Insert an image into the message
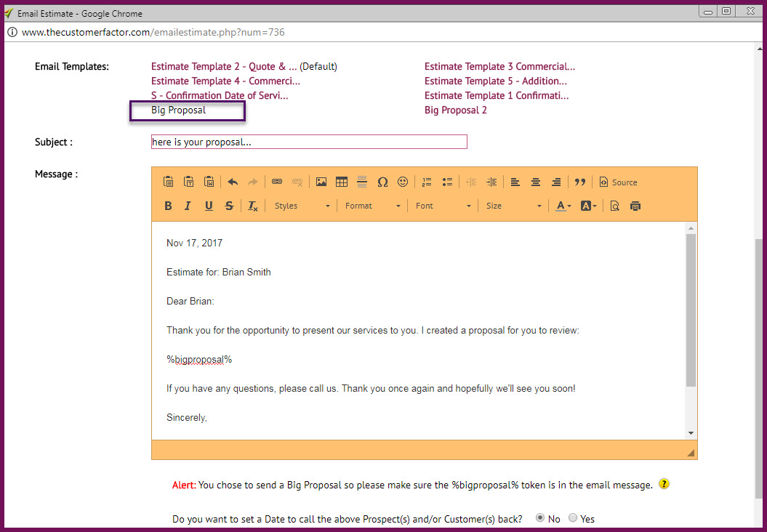 (321, 182)
